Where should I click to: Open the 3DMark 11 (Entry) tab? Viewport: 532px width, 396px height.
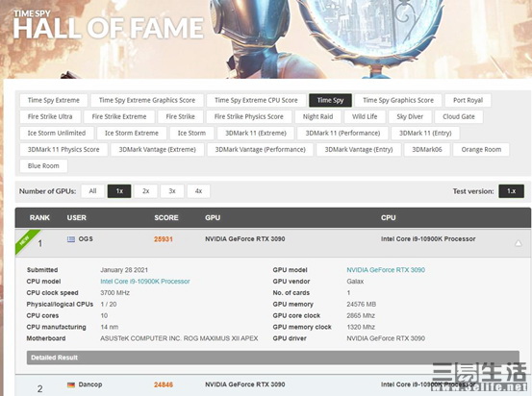point(425,133)
